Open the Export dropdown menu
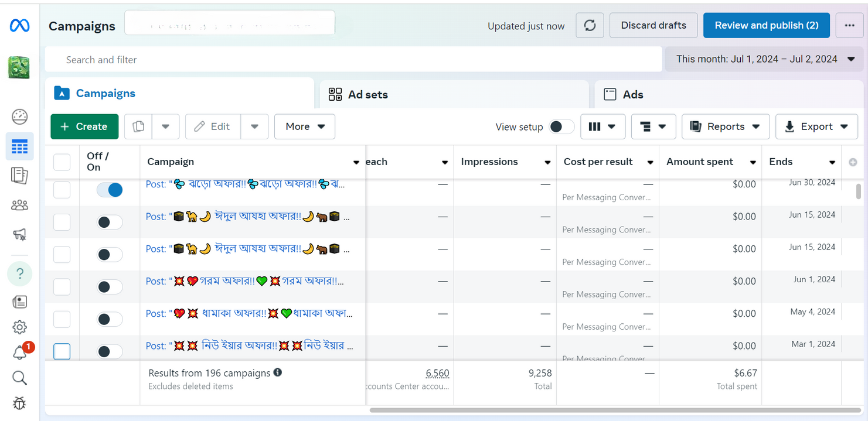 point(816,126)
